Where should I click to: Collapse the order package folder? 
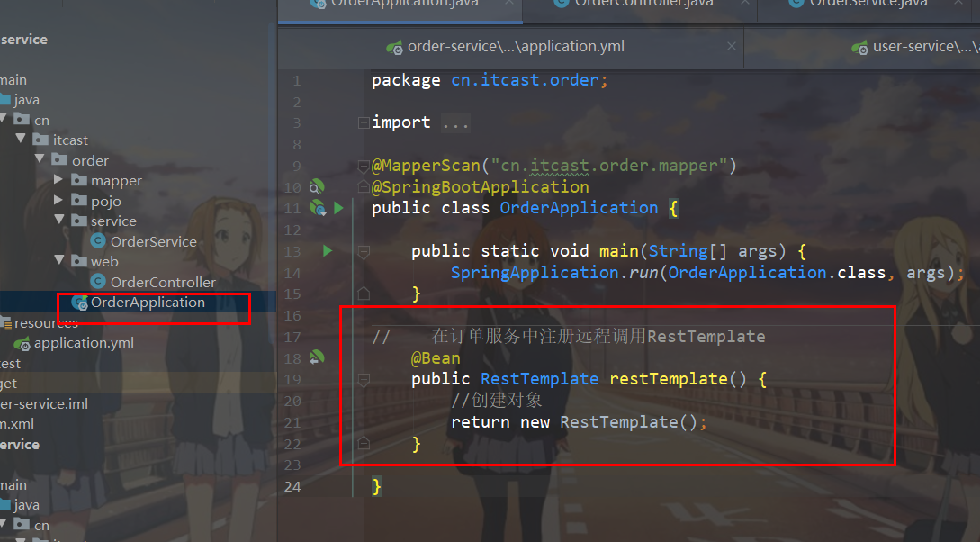tap(40, 159)
